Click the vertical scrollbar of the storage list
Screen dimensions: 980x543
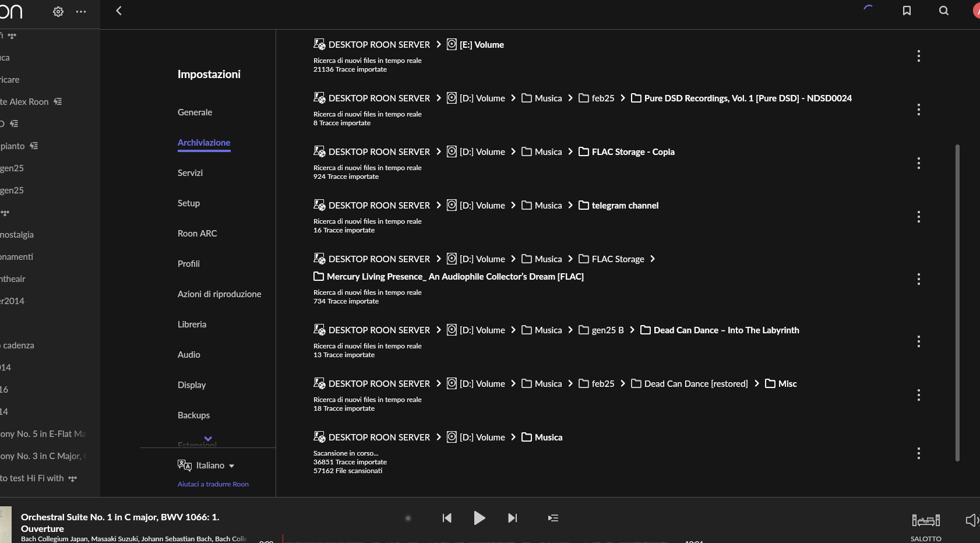pyautogui.click(x=957, y=303)
